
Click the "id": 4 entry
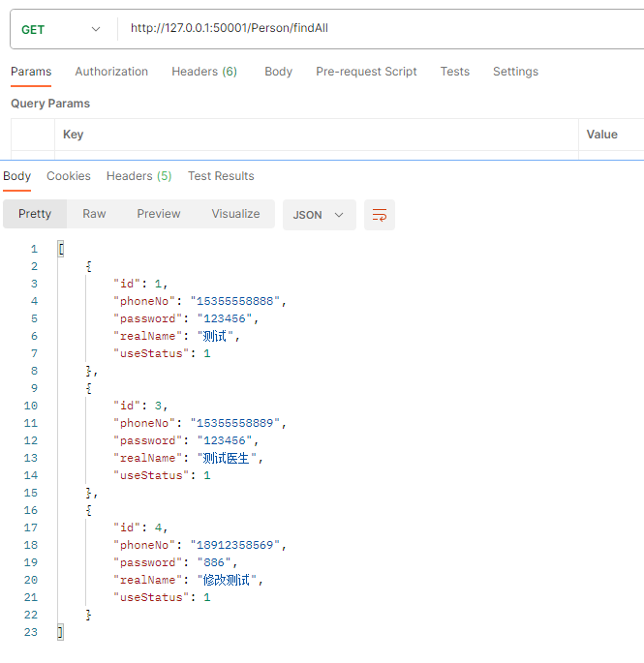[140, 527]
